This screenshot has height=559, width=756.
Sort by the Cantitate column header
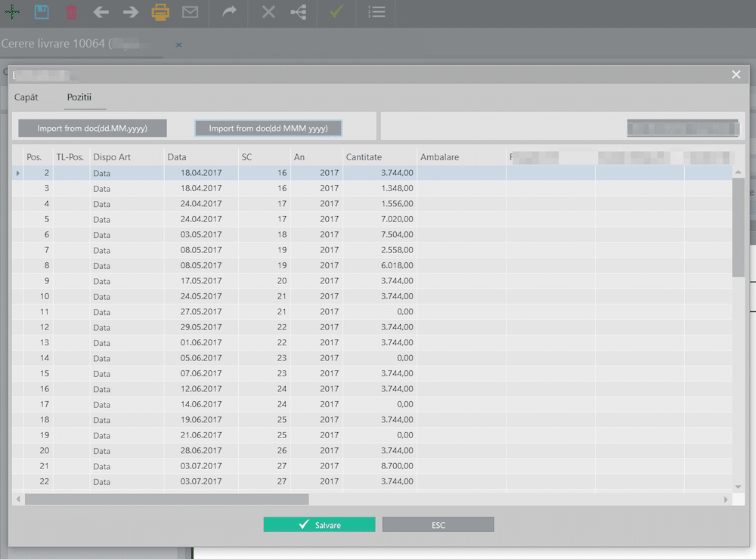tap(380, 157)
